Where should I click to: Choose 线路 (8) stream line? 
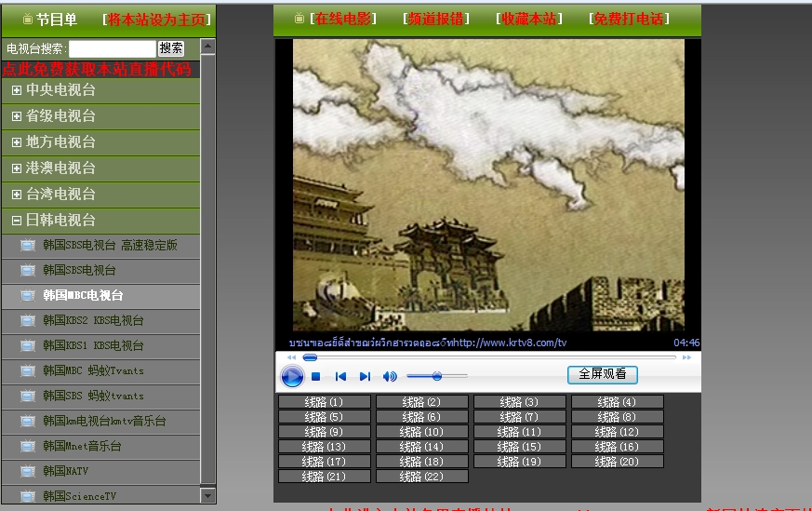tap(618, 417)
